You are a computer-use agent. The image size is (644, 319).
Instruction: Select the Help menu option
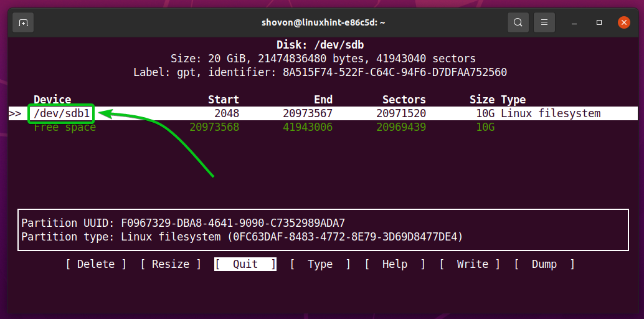tap(395, 264)
